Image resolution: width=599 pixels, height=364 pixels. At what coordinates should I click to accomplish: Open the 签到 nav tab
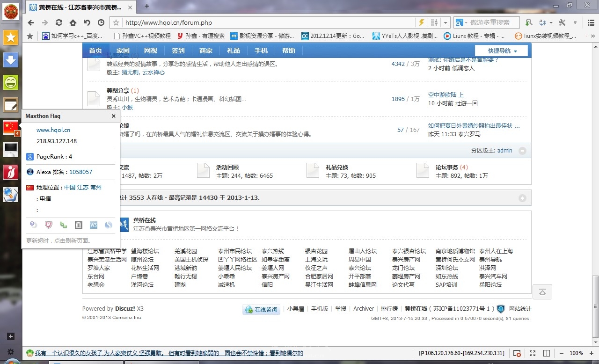click(x=178, y=51)
